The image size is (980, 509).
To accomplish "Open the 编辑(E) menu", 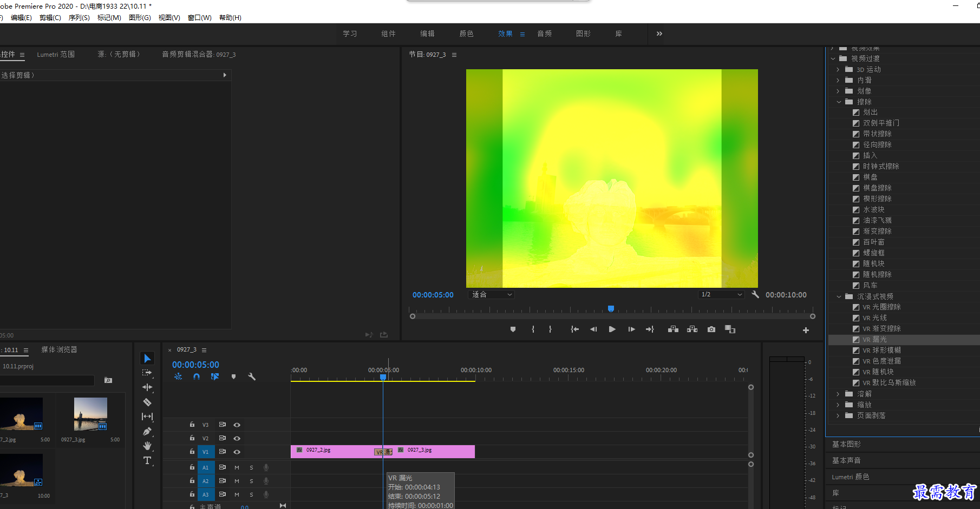I will 21,18.
